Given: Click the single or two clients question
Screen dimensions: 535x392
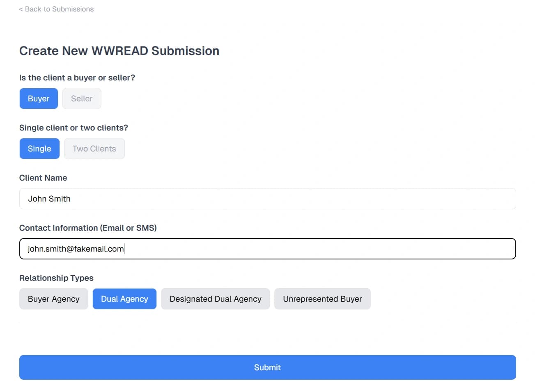Looking at the screenshot, I should pyautogui.click(x=73, y=128).
